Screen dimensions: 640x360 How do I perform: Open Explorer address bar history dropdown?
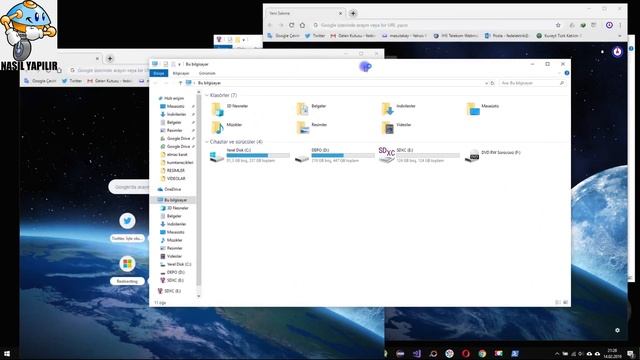point(487,83)
